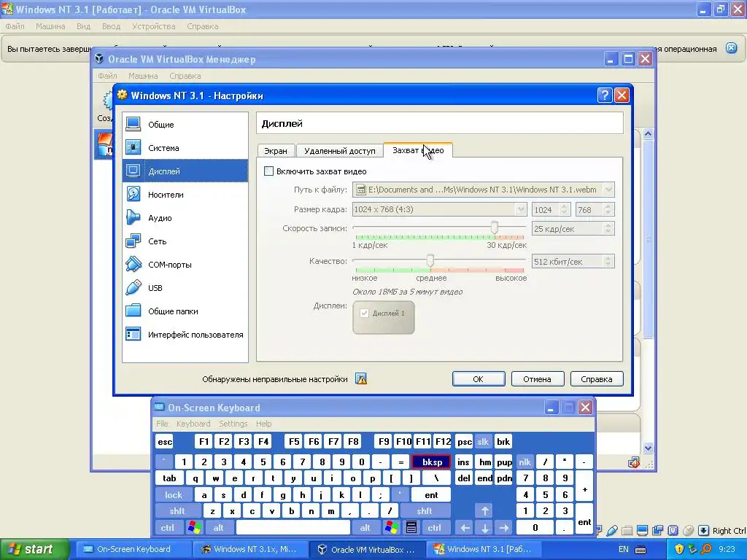
Task: Open the Keyboard menu in On-Screen Keyboard
Action: pos(193,424)
